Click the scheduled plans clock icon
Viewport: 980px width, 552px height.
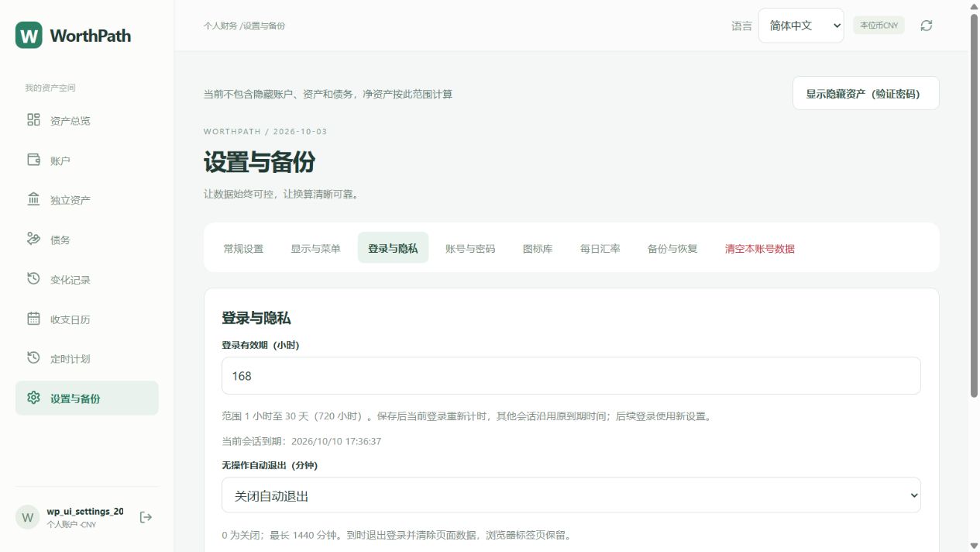[x=33, y=357]
